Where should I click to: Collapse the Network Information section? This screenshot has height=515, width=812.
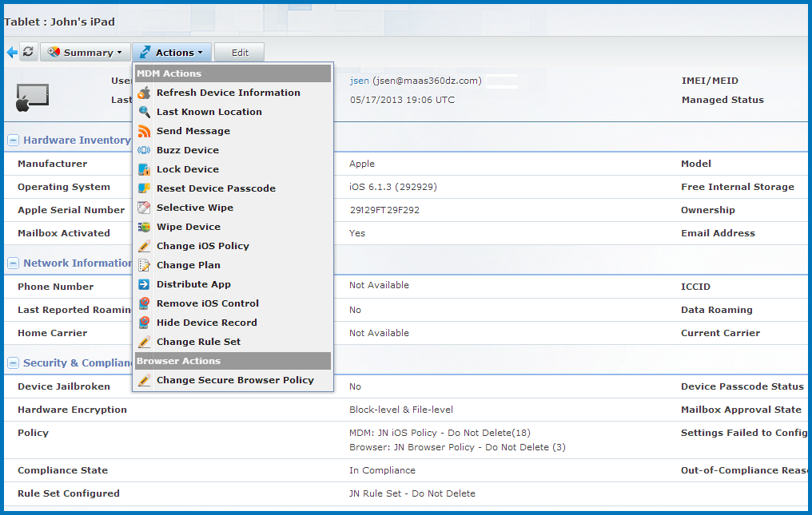point(14,263)
